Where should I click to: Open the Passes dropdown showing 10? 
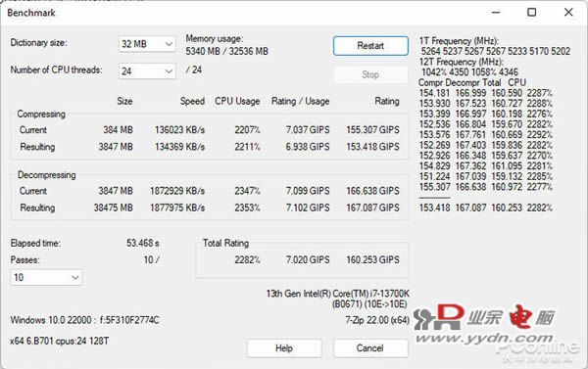[46, 278]
